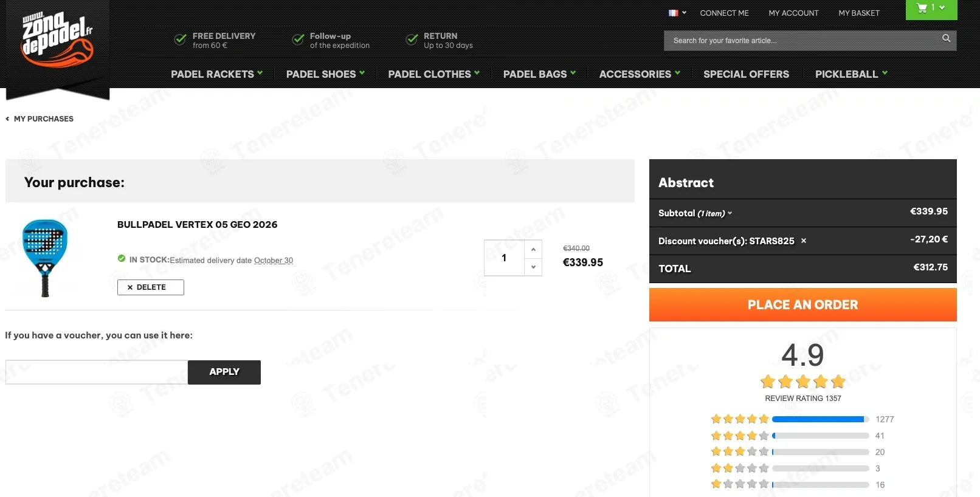The image size is (980, 497).
Task: Go back to My Purchases
Action: (x=44, y=119)
